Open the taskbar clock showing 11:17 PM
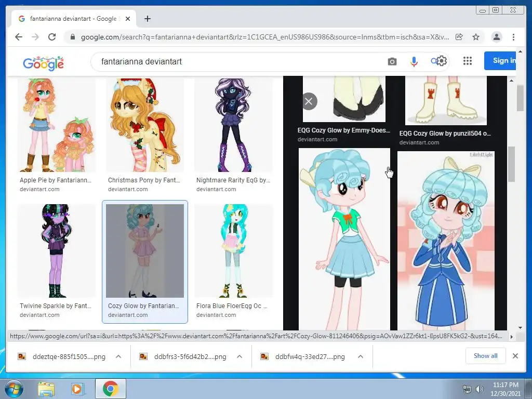Viewport: 532px width, 399px height. point(505,389)
